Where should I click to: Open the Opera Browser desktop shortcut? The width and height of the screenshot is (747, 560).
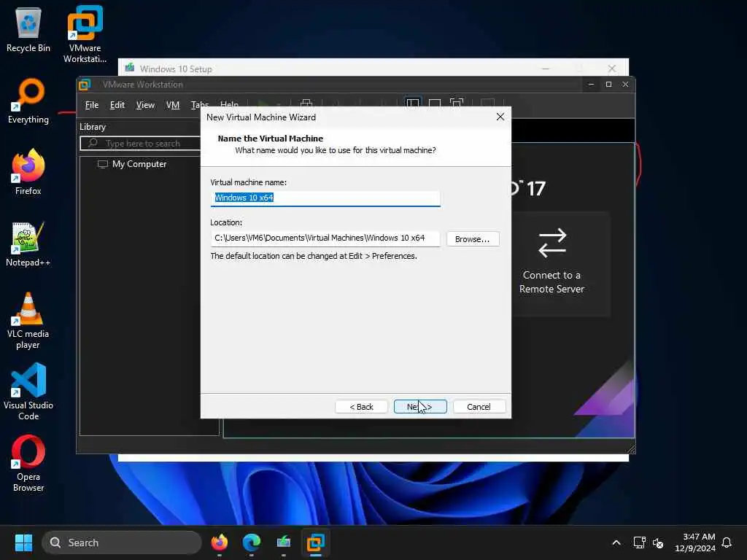point(28,463)
